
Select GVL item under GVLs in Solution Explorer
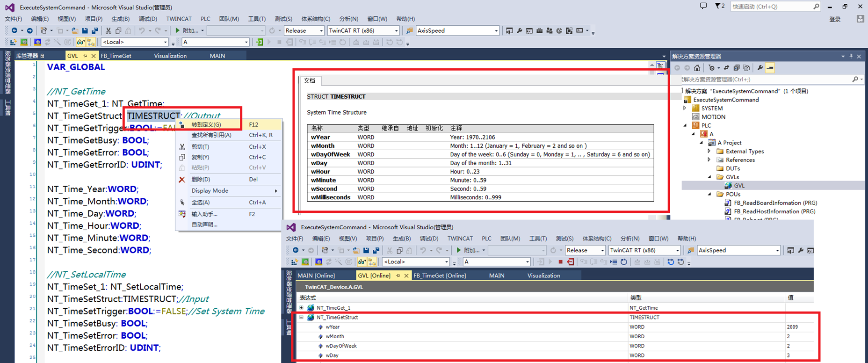click(x=739, y=186)
